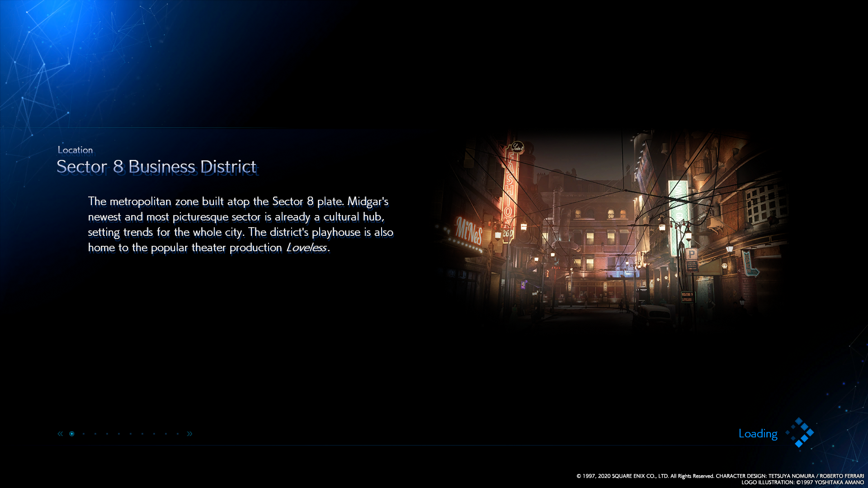Select the highlighted first page indicator dot
The width and height of the screenshot is (868, 488).
72,434
